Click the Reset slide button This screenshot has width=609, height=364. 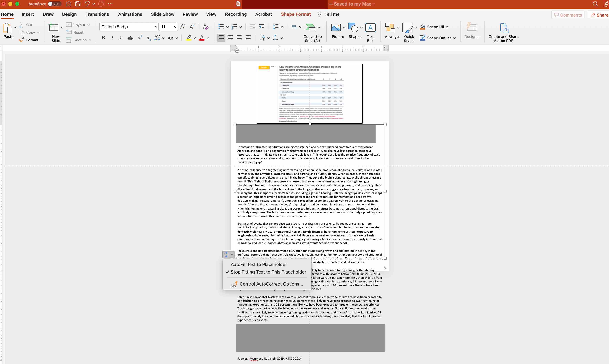(x=75, y=32)
